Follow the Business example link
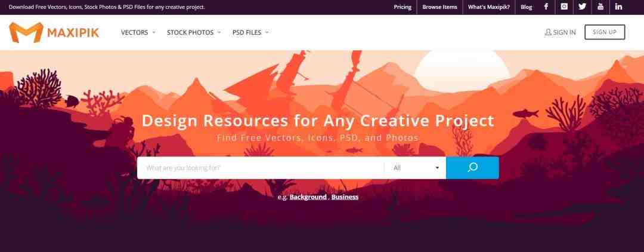This screenshot has height=252, width=644. [x=345, y=197]
